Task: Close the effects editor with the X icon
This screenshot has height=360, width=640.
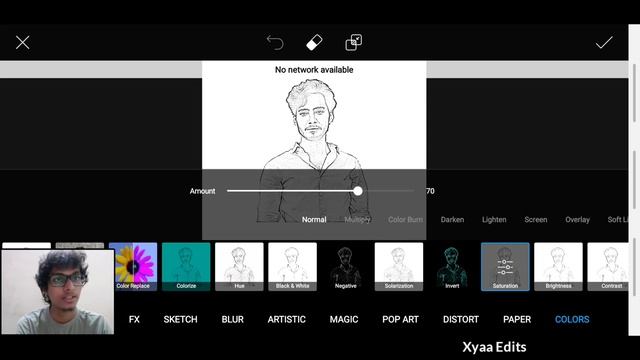Action: pos(22,42)
